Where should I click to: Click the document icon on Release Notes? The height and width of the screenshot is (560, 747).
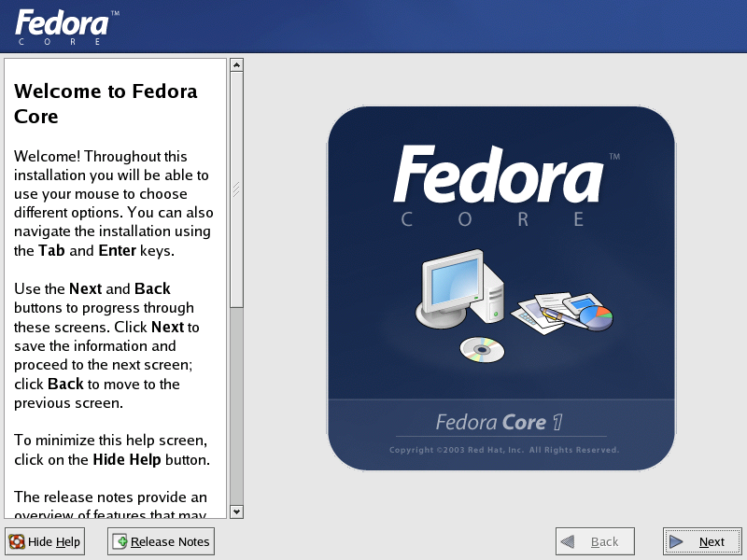point(120,542)
